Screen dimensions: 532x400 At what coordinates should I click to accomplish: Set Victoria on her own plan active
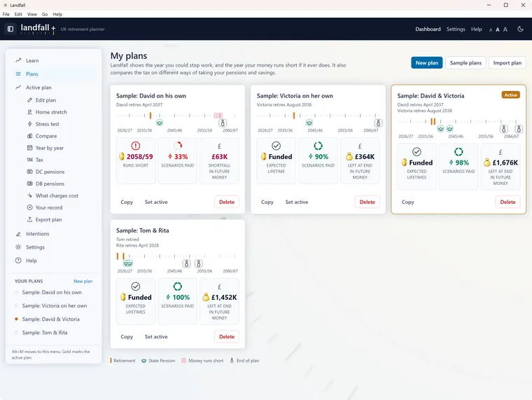(x=297, y=202)
